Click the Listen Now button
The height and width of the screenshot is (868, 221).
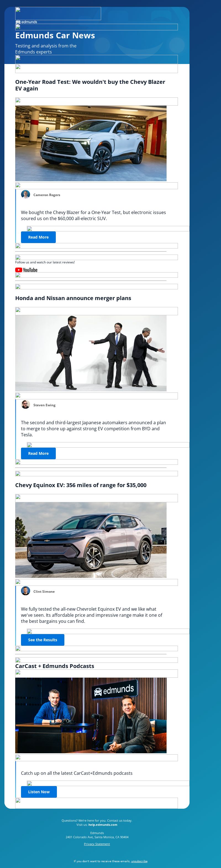39,792
